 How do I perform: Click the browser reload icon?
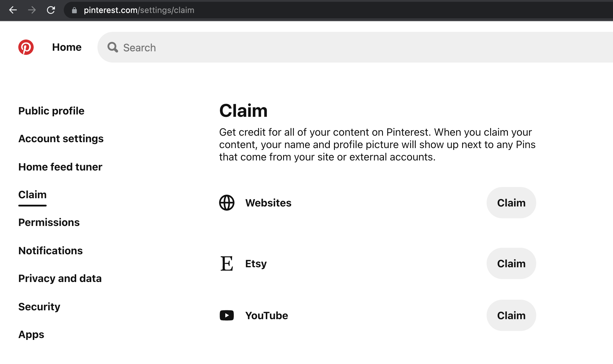point(50,10)
